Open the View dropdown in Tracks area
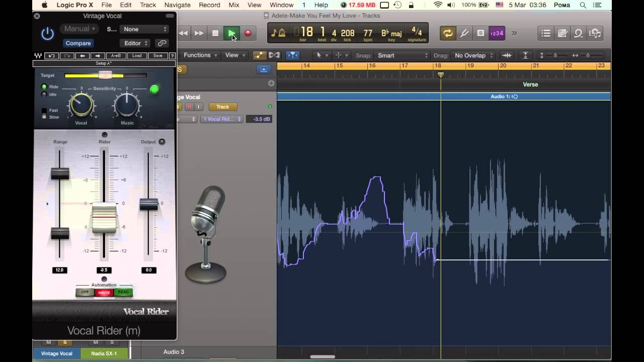644x362 pixels. [x=235, y=55]
